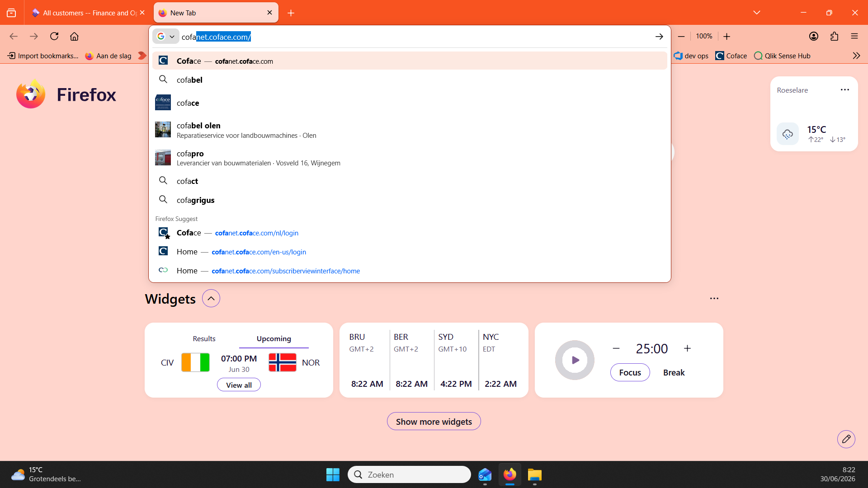Open the Firefox account profile icon

coord(814,36)
